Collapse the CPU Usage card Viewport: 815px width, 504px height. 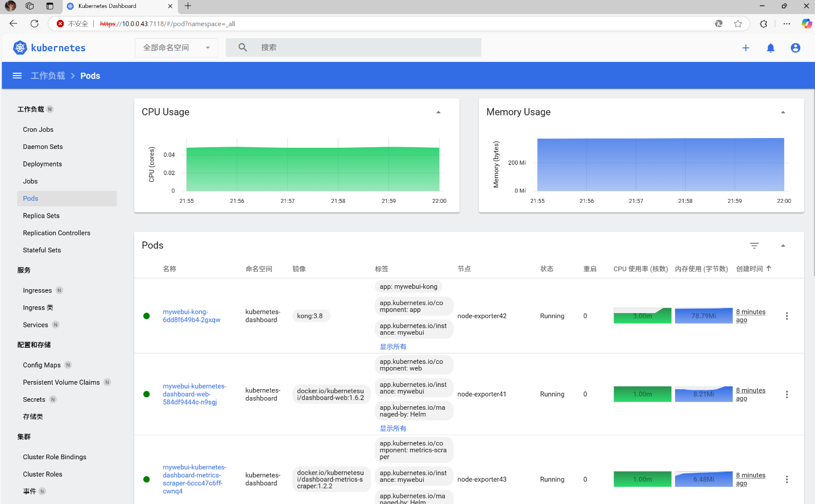tap(438, 113)
